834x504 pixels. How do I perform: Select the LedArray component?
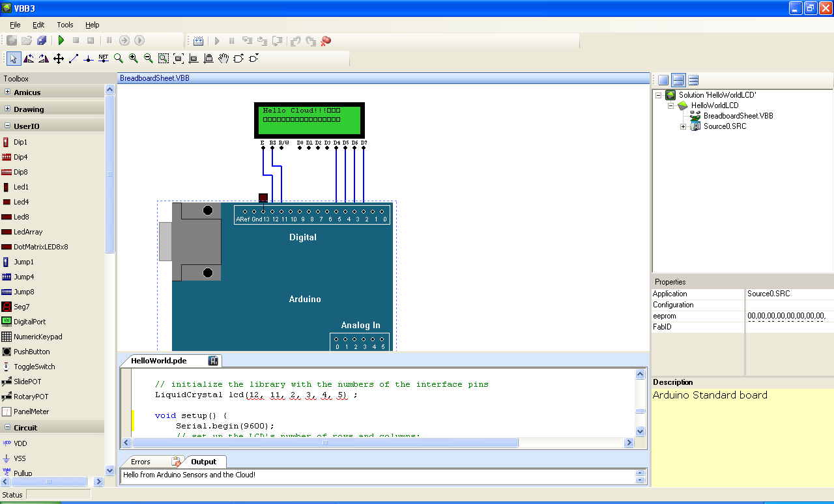point(28,232)
